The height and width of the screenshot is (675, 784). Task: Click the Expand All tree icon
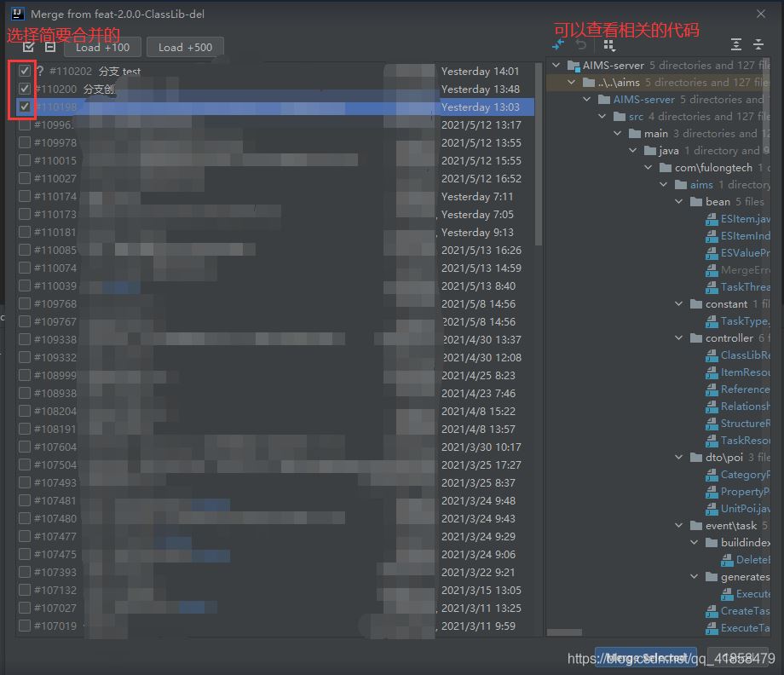click(x=736, y=44)
